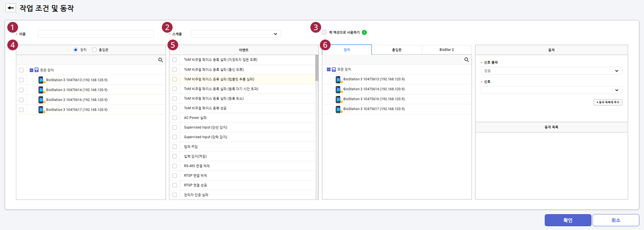The image size is (644, 230).
Task: Click BioStation 3 10475617 device icon in right list
Action: click(x=339, y=109)
